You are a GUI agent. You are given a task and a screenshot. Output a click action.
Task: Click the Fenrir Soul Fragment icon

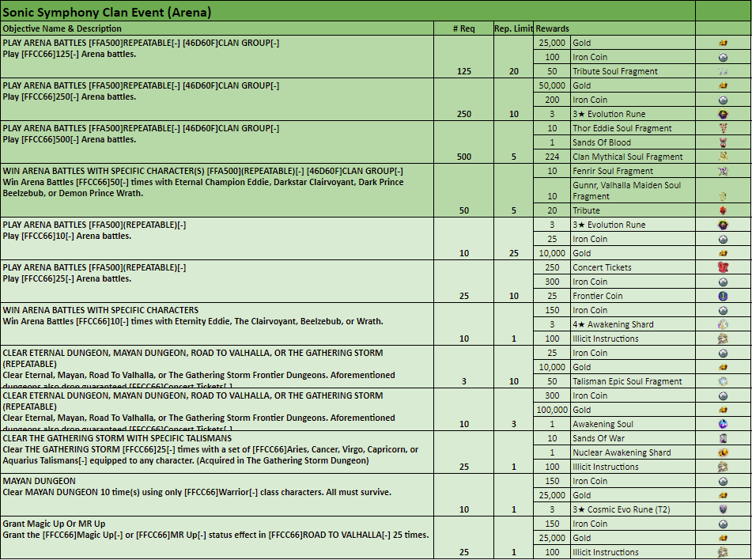tap(723, 171)
